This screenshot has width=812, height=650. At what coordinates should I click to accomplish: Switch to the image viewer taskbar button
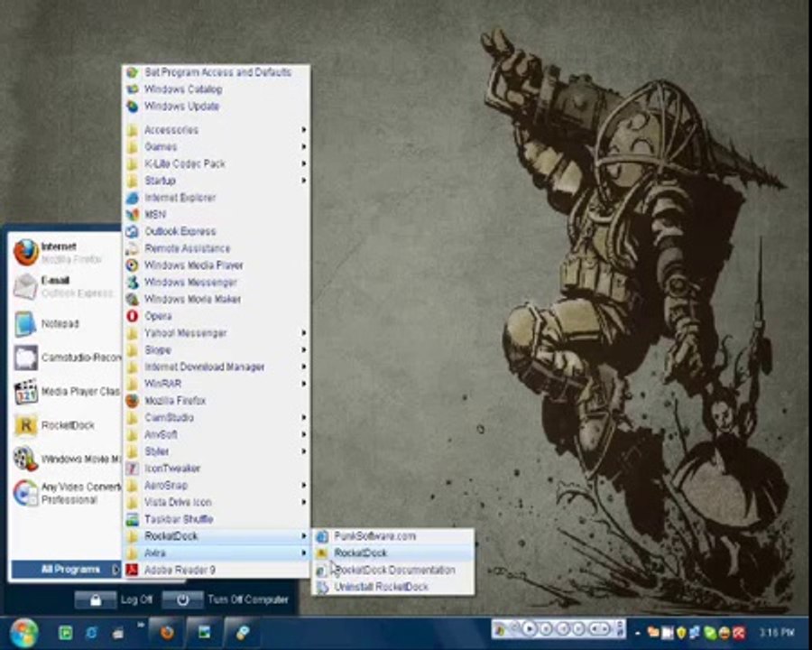205,633
